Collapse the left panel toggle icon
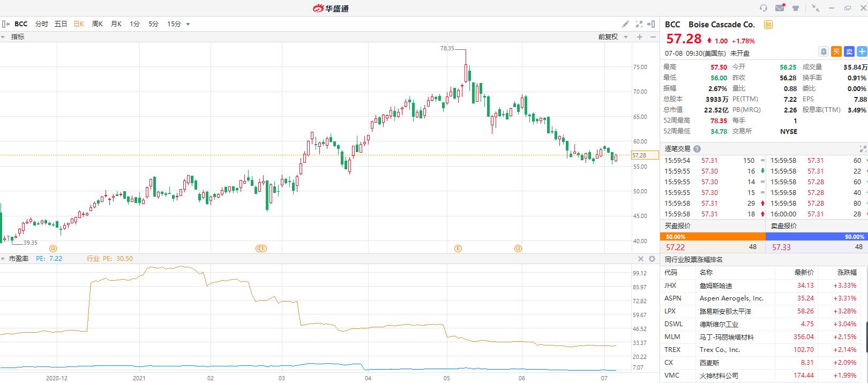The image size is (868, 383). point(6,24)
